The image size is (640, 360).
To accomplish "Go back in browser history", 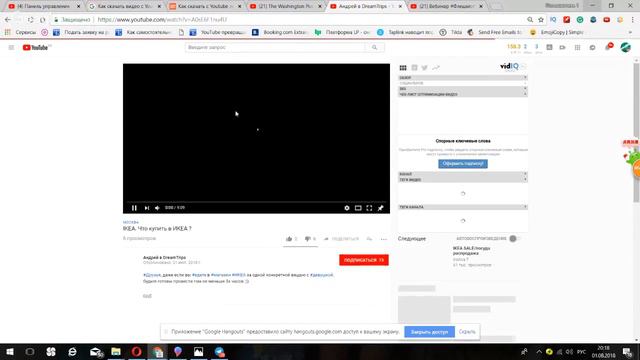I will (x=8, y=20).
